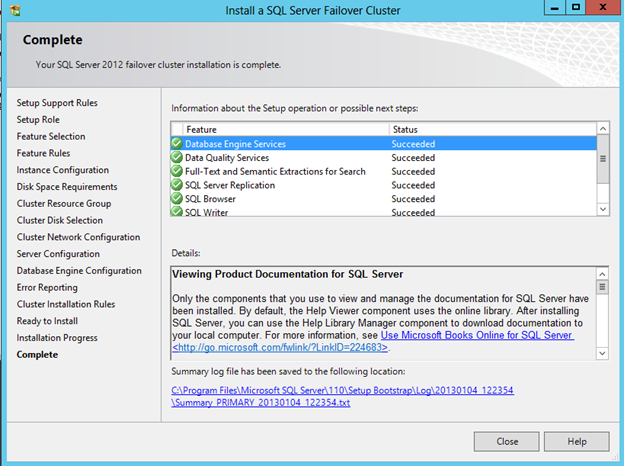Select the Feature Selection step in the sidebar
The image size is (624, 466).
51,136
